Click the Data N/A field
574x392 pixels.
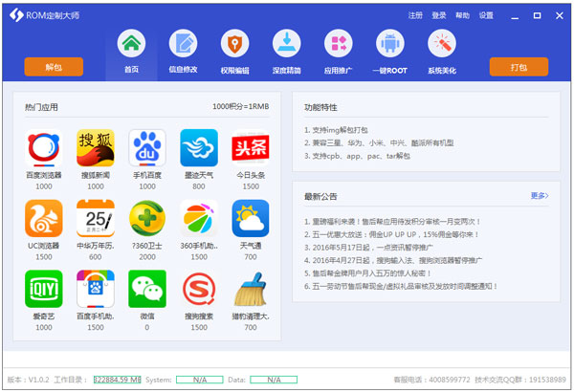(274, 380)
